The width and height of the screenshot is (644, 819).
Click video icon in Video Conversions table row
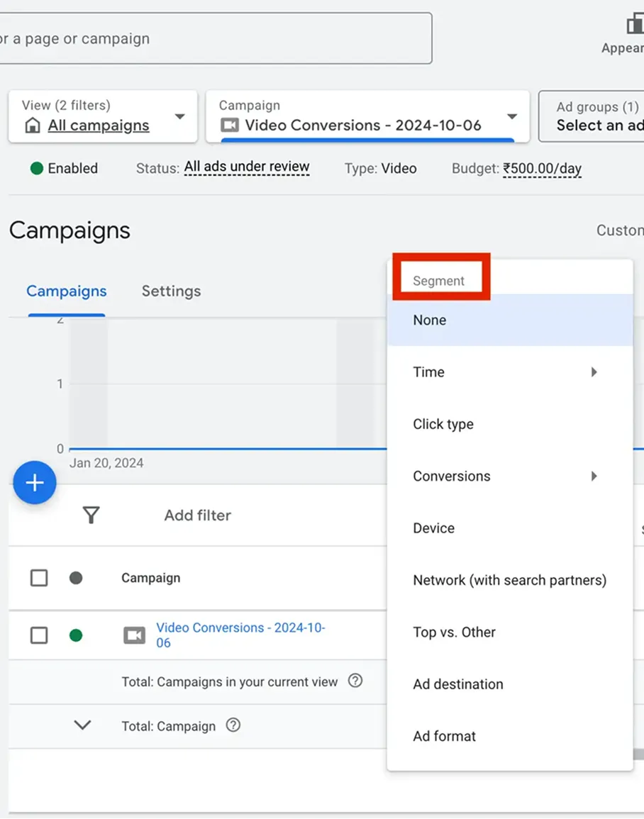click(134, 635)
